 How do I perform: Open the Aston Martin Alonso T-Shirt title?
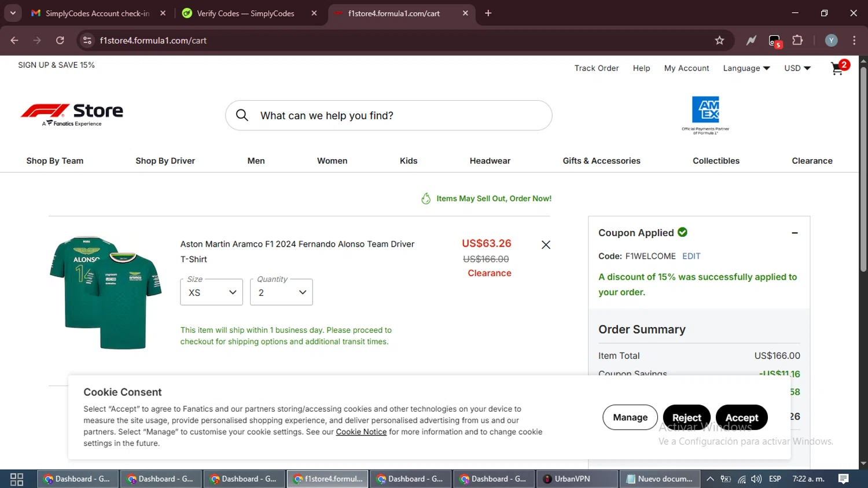(x=297, y=251)
